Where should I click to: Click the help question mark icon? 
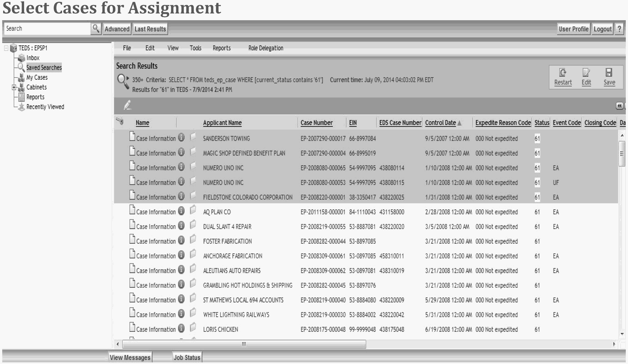point(619,29)
